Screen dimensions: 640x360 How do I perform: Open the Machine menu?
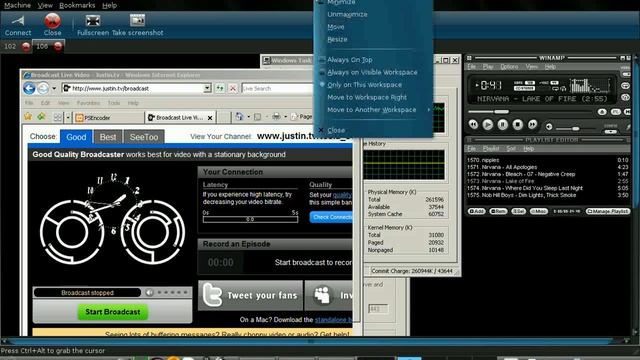18,5
